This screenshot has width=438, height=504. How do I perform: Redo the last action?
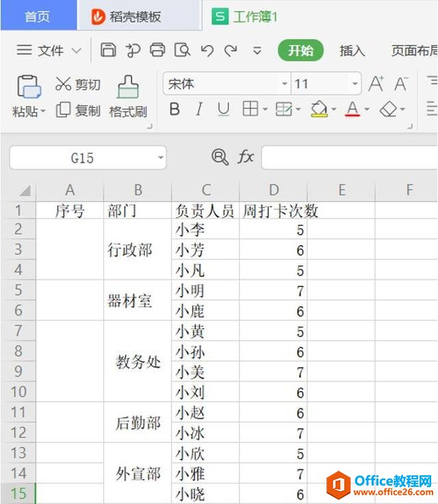(231, 51)
